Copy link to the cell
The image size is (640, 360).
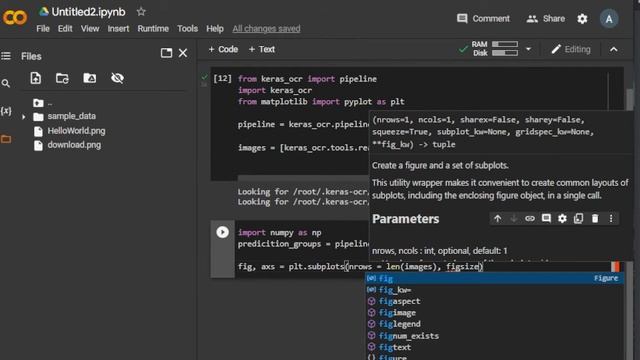[530, 218]
